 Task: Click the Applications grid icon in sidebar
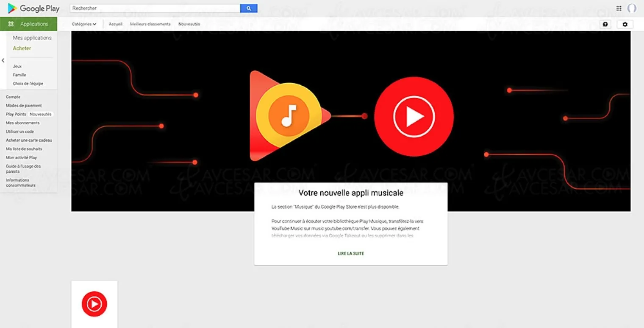pyautogui.click(x=11, y=24)
